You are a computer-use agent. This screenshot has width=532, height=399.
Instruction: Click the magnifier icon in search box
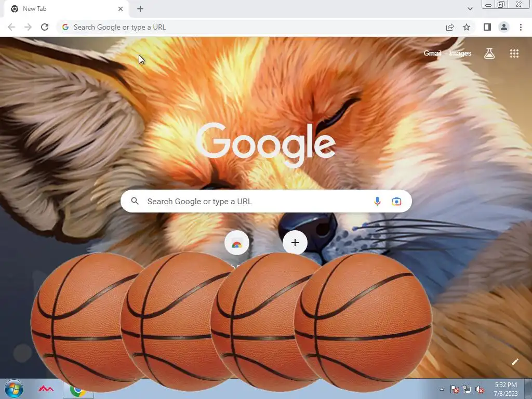[x=135, y=201]
